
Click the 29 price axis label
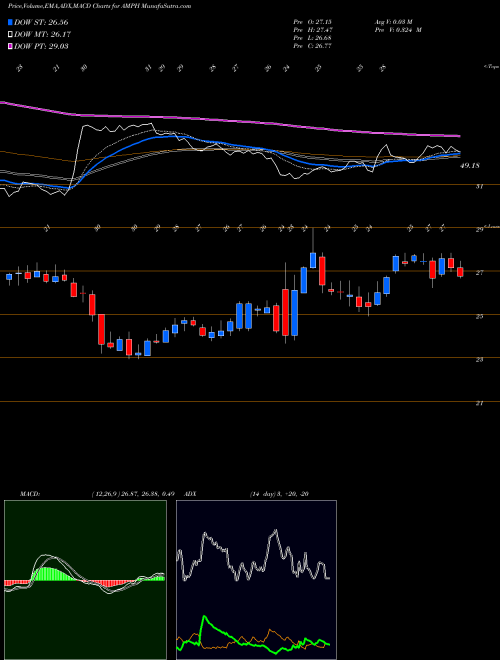coord(479,230)
